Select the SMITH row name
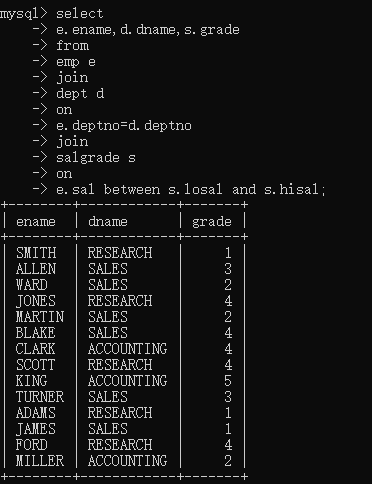This screenshot has height=484, width=372. pyautogui.click(x=36, y=253)
